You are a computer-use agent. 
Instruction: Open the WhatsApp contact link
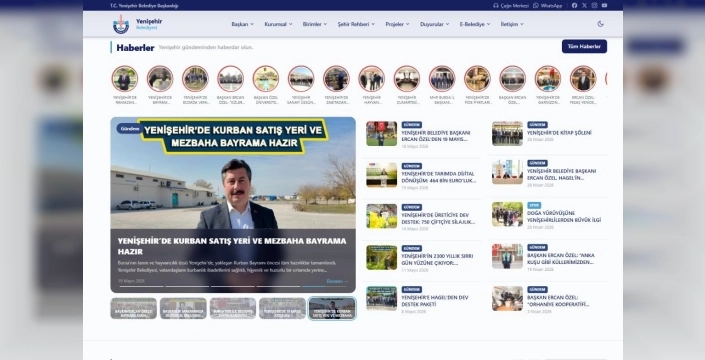click(547, 6)
